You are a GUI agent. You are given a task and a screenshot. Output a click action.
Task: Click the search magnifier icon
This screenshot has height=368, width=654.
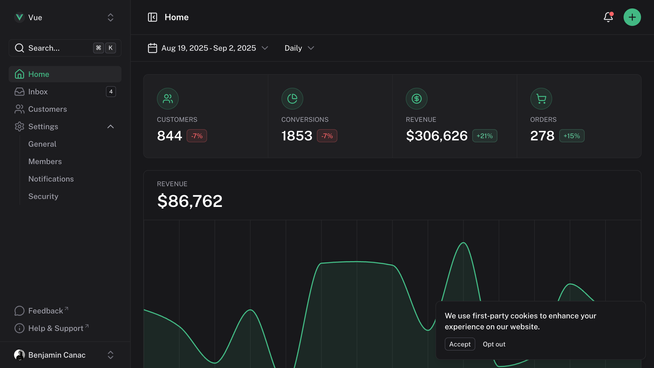[x=19, y=48]
